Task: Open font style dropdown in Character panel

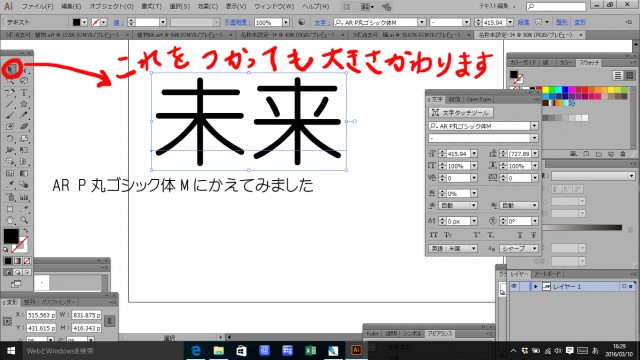Action: [534, 138]
